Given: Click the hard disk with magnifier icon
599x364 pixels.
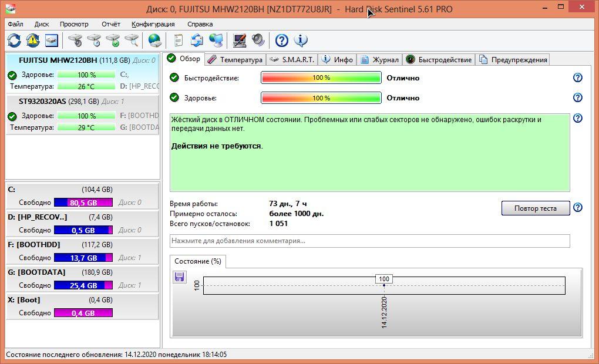Looking at the screenshot, I should click(x=132, y=40).
